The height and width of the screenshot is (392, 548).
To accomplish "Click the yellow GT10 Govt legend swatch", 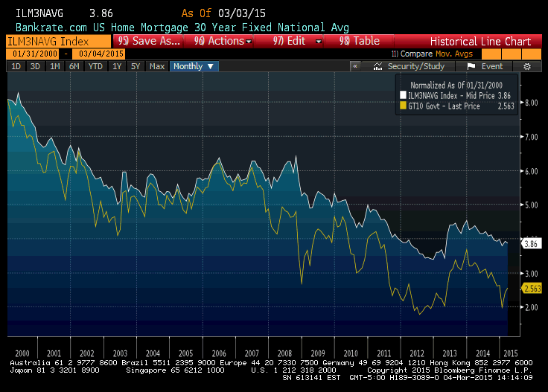I will (x=403, y=106).
